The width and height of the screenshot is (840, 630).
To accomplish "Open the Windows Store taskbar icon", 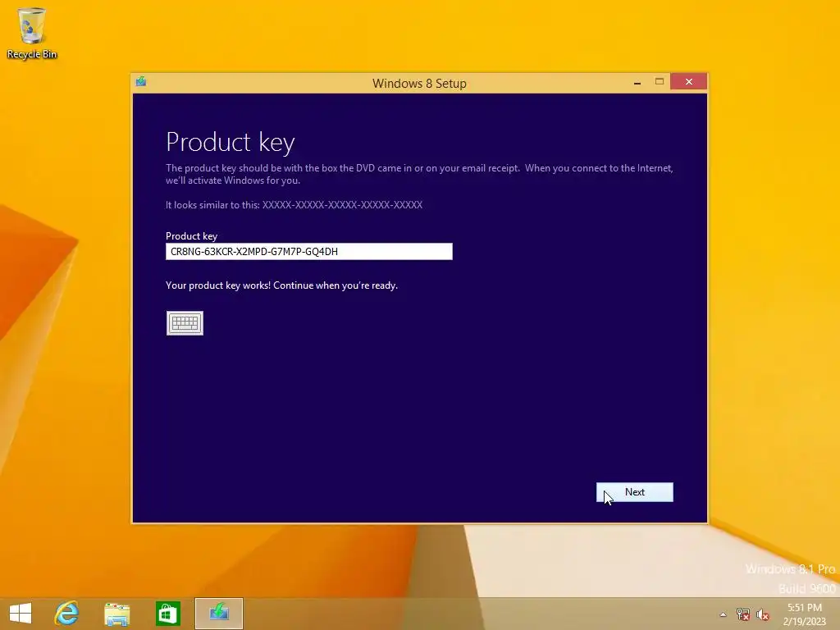I will pyautogui.click(x=167, y=614).
